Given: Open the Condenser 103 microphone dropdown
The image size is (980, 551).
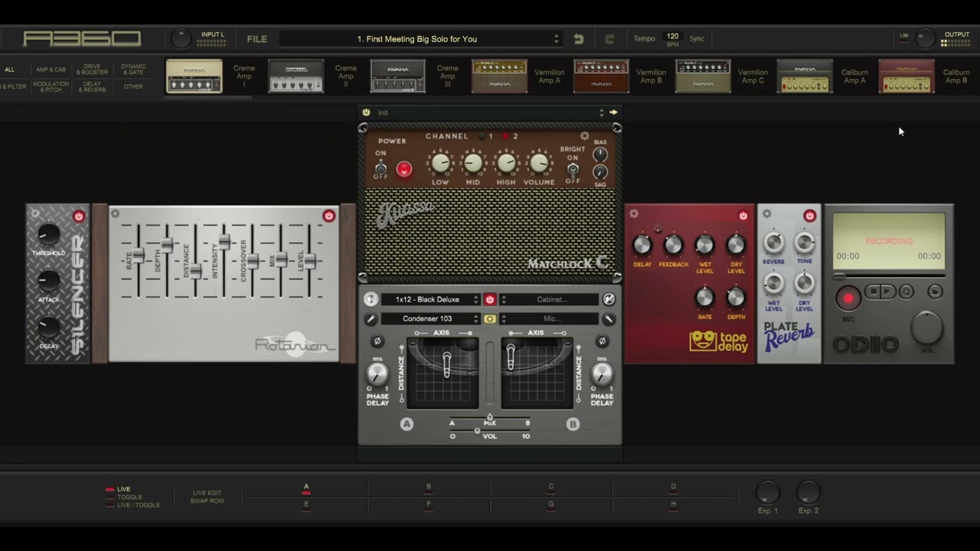Looking at the screenshot, I should (430, 318).
